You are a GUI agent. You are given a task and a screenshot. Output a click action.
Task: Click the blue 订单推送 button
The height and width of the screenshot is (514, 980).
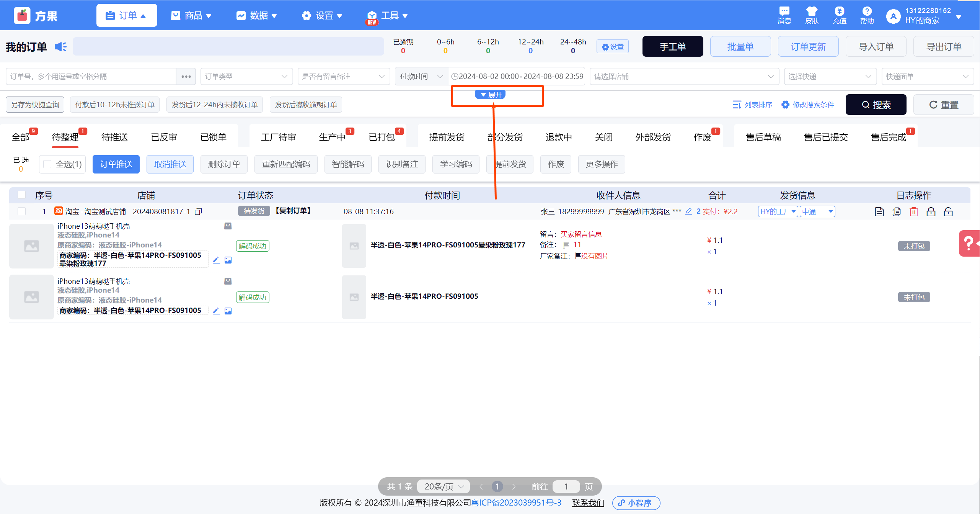click(116, 164)
